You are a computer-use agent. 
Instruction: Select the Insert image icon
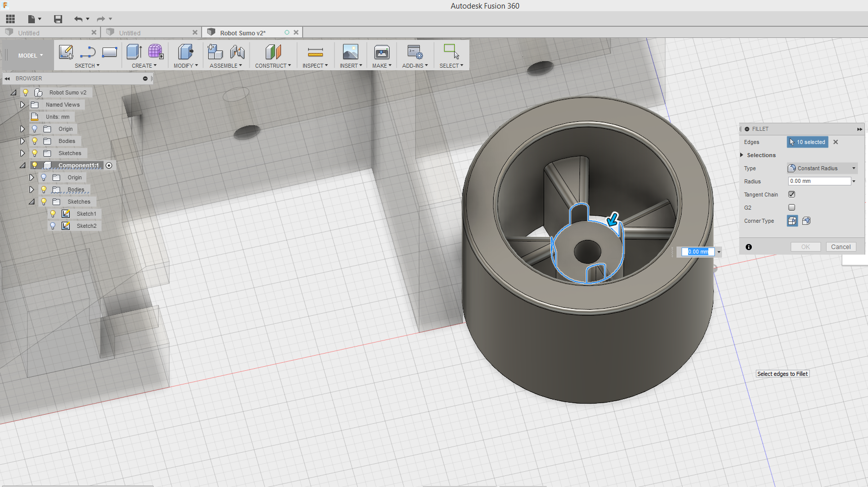pyautogui.click(x=351, y=52)
